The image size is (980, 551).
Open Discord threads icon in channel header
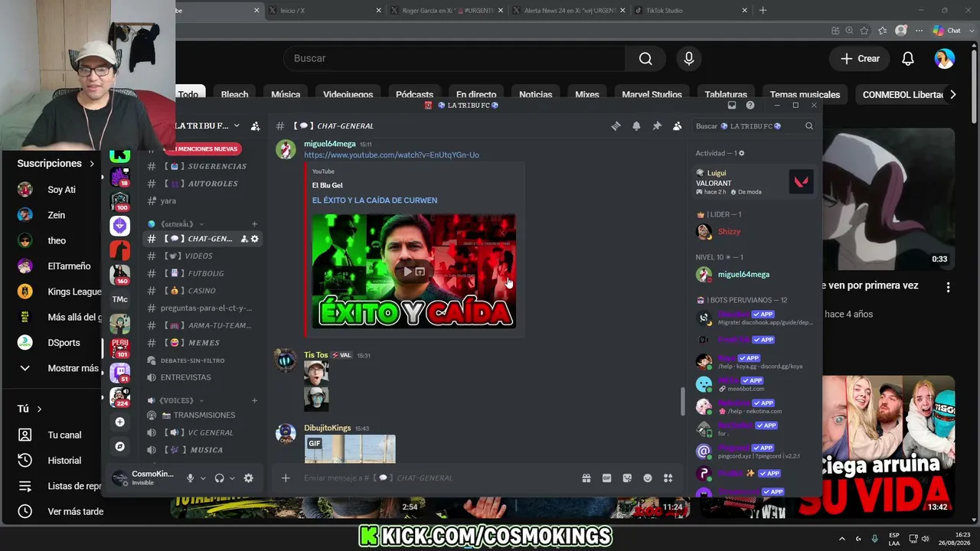616,126
